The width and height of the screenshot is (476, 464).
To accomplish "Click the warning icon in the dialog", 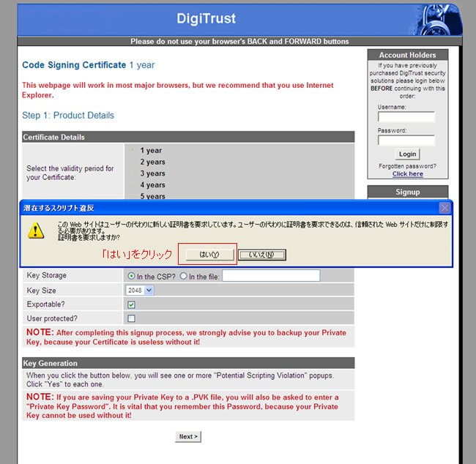I will click(36, 231).
